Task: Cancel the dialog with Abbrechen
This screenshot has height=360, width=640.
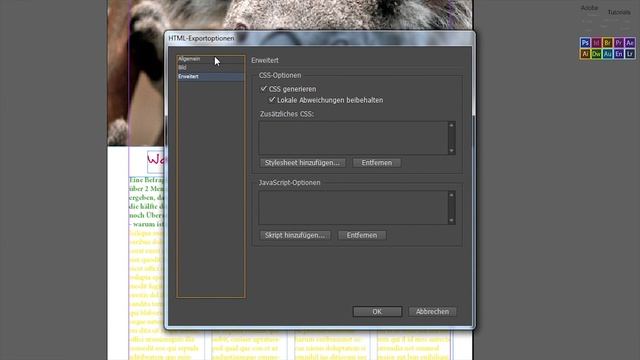Action: [x=432, y=312]
